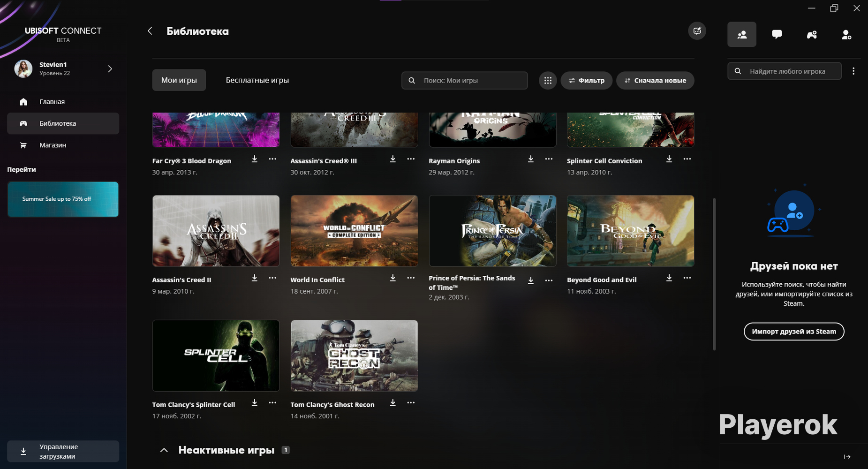The image size is (868, 469).
Task: Open Магазин in the sidebar
Action: pyautogui.click(x=63, y=145)
